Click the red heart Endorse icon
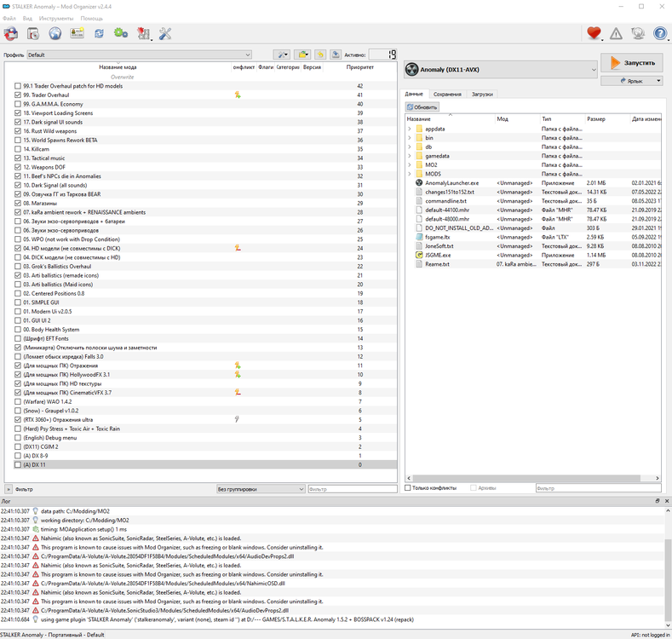Viewport: 672px width, 639px height. (594, 33)
